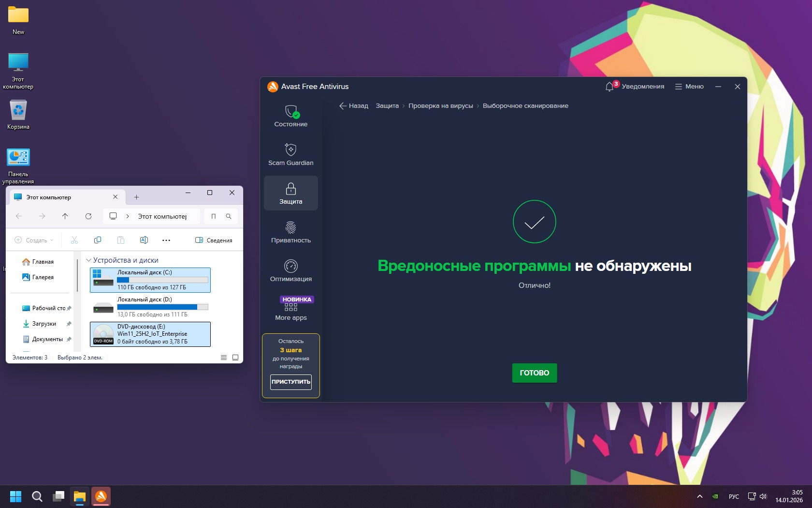Click the Проверка на вирусы breadcrumb
The image size is (812, 508).
tap(440, 106)
